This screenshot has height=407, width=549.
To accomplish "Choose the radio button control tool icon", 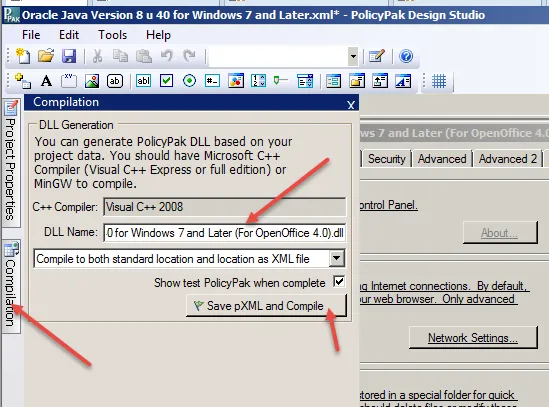I will (x=189, y=81).
